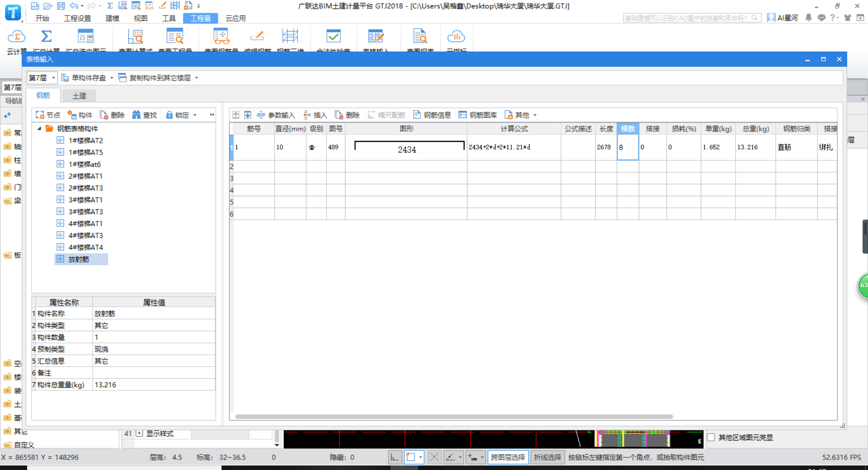Click the open folder quick-access icon
Viewport: 868px width, 470px height.
pos(48,6)
